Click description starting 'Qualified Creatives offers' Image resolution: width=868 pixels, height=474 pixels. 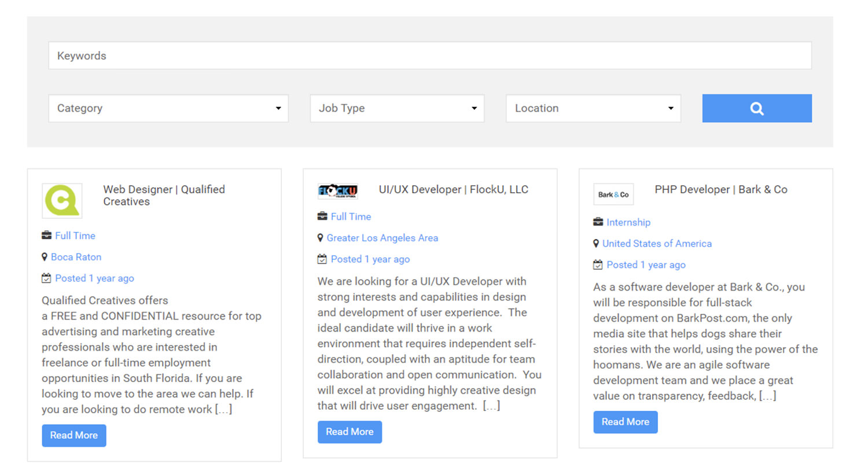pos(152,355)
